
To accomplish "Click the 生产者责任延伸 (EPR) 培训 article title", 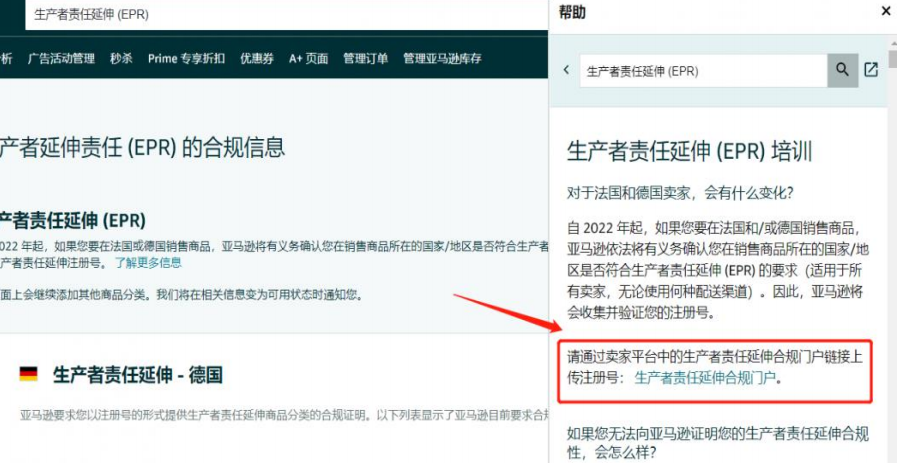I will point(690,152).
